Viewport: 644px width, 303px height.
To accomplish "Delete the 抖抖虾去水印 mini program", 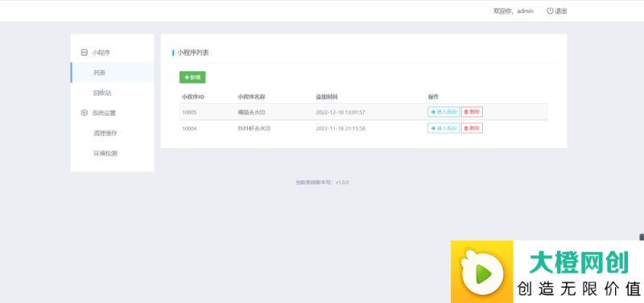I will click(472, 128).
